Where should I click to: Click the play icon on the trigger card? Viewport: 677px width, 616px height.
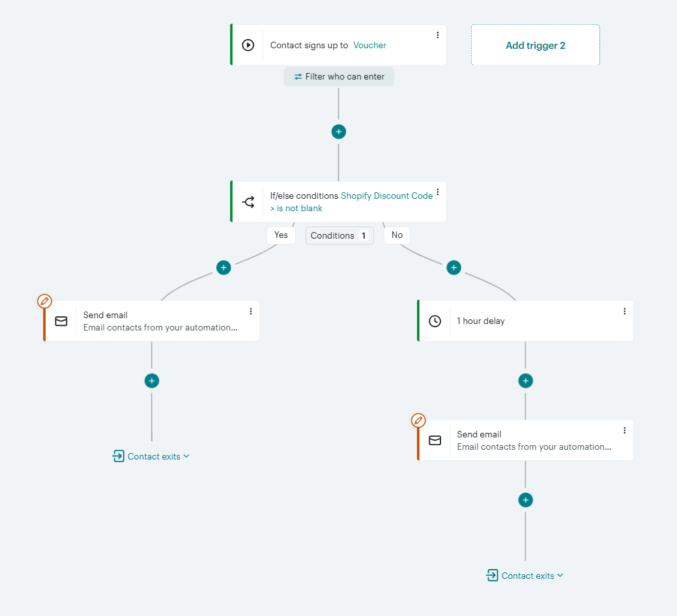[x=248, y=44]
